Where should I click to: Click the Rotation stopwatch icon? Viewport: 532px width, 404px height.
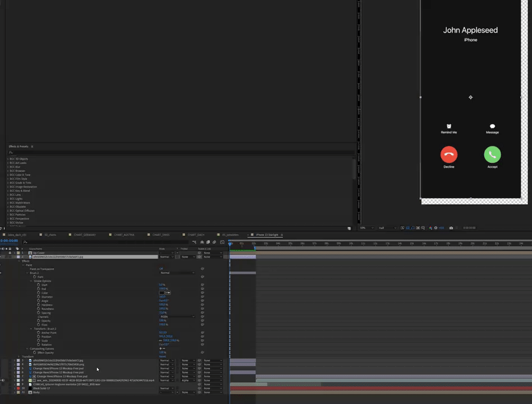pos(39,345)
